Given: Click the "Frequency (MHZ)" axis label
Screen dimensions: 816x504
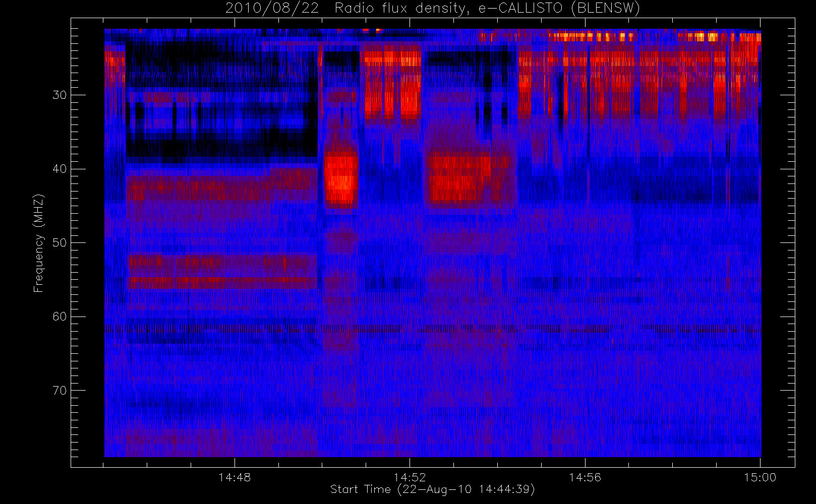Looking at the screenshot, I should [x=39, y=243].
